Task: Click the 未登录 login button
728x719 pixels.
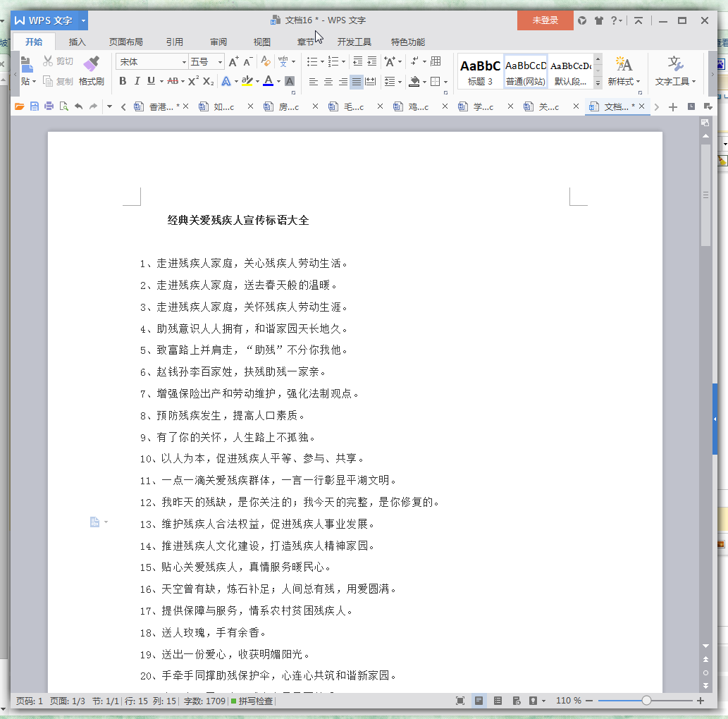Action: pos(545,20)
